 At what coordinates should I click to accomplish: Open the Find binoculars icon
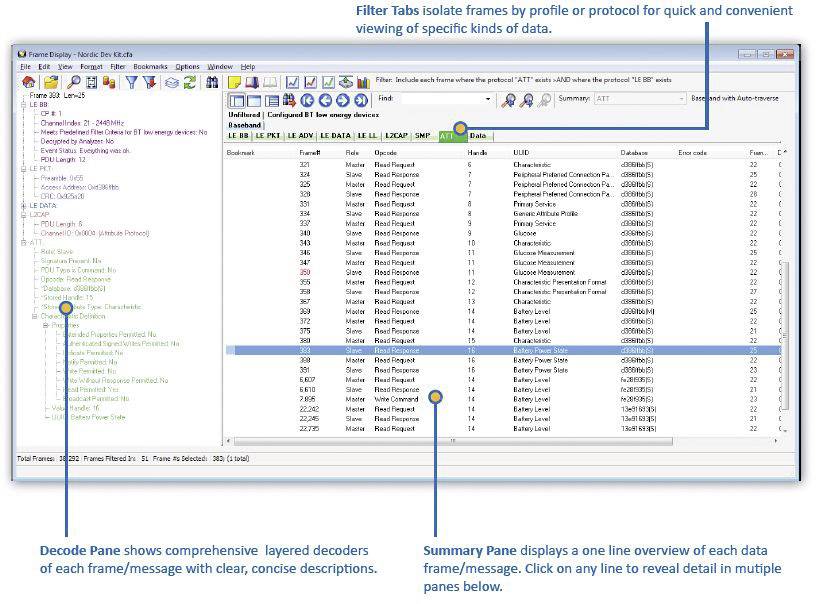tap(213, 82)
